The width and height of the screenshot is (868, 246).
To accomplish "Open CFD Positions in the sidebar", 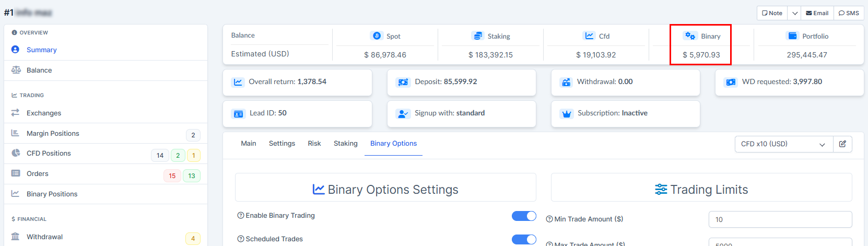I will tap(49, 154).
